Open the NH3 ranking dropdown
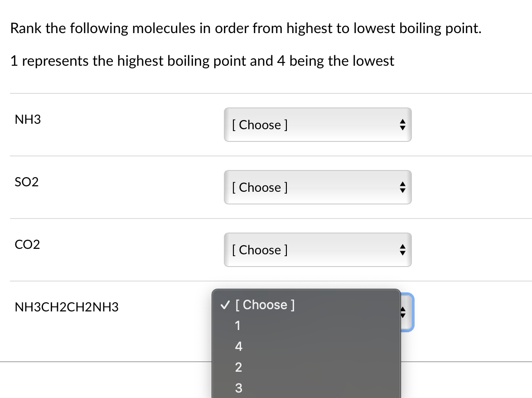This screenshot has height=398, width=532. pos(317,125)
